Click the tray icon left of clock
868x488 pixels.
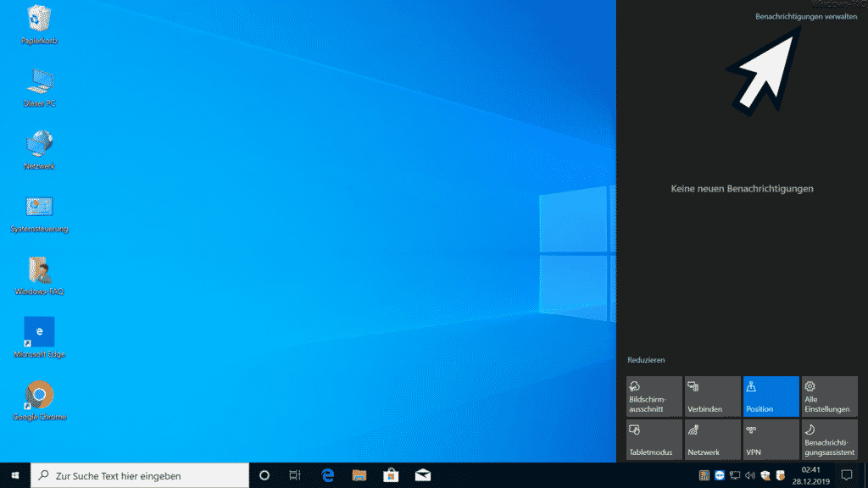pos(781,475)
